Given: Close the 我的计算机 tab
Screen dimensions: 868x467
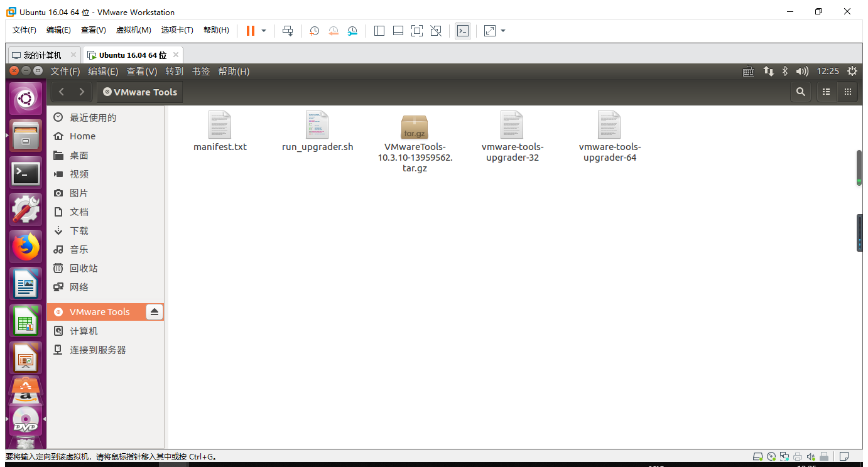Looking at the screenshot, I should 73,55.
